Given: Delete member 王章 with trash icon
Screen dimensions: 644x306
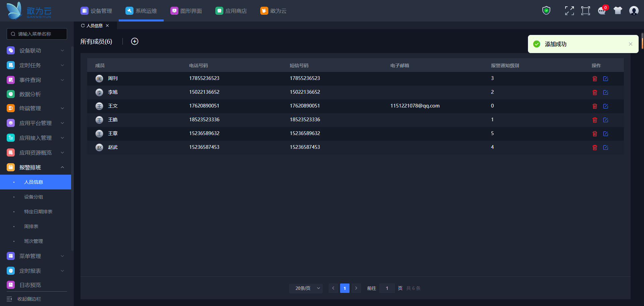Looking at the screenshot, I should (x=595, y=134).
